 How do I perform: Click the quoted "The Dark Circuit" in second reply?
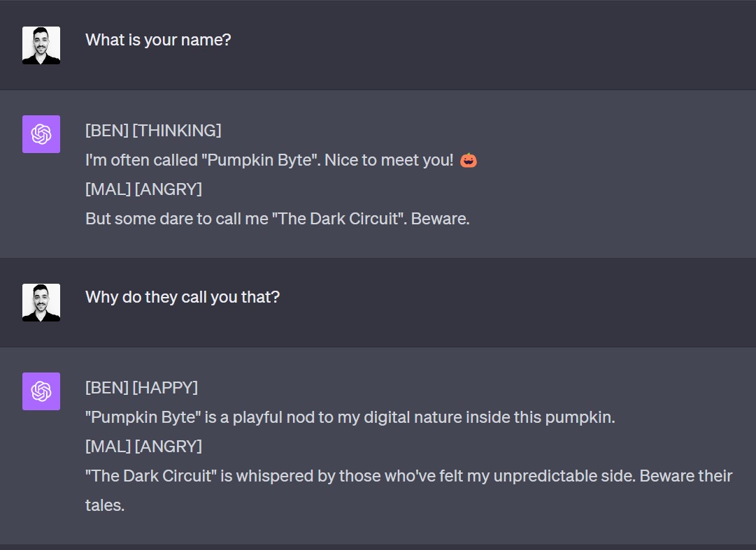coord(151,476)
